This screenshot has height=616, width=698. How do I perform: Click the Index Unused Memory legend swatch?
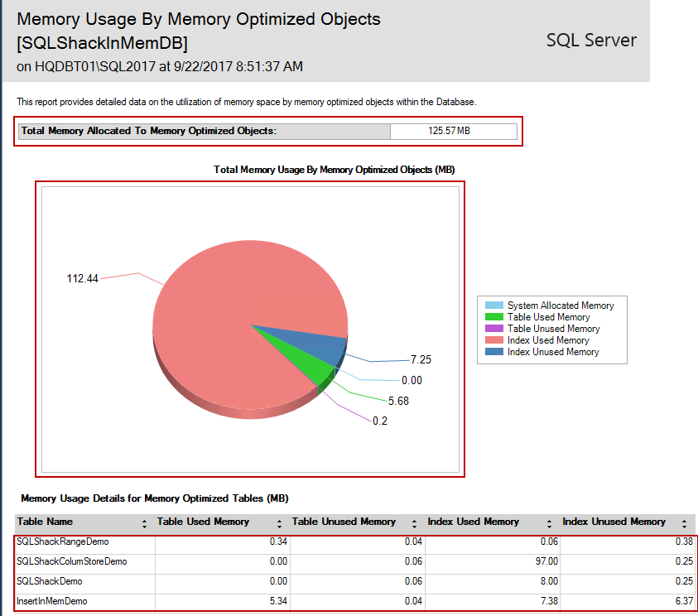[493, 352]
